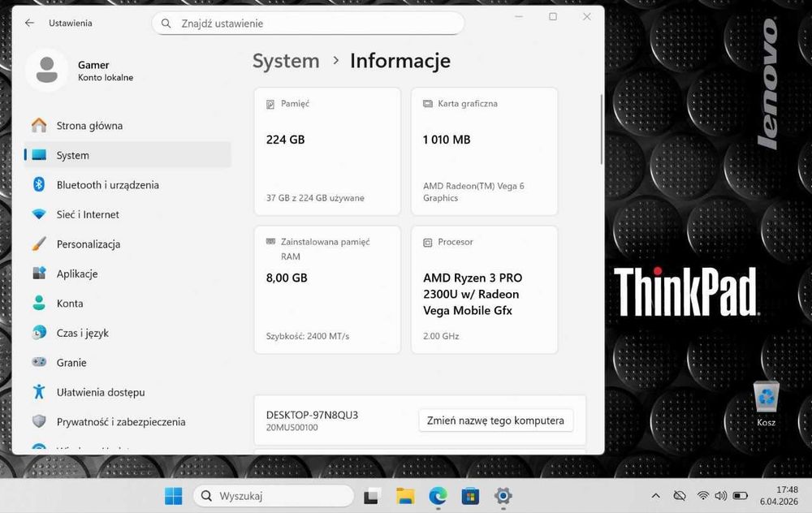Click the taskbar Wyszukaj search box
The width and height of the screenshot is (812, 513).
(274, 496)
